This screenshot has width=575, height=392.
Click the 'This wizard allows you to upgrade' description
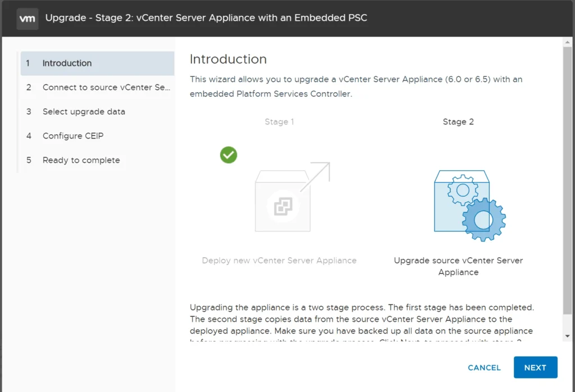point(356,86)
